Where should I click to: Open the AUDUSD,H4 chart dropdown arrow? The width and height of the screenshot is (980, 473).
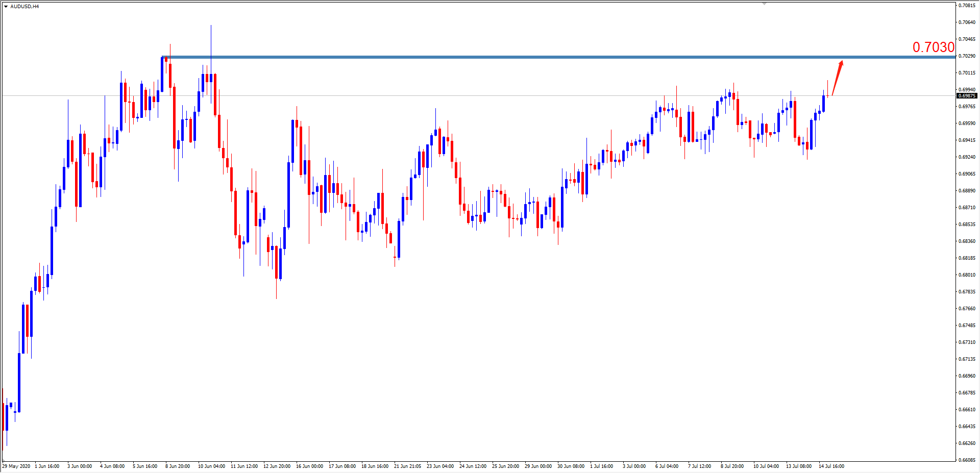[x=6, y=7]
